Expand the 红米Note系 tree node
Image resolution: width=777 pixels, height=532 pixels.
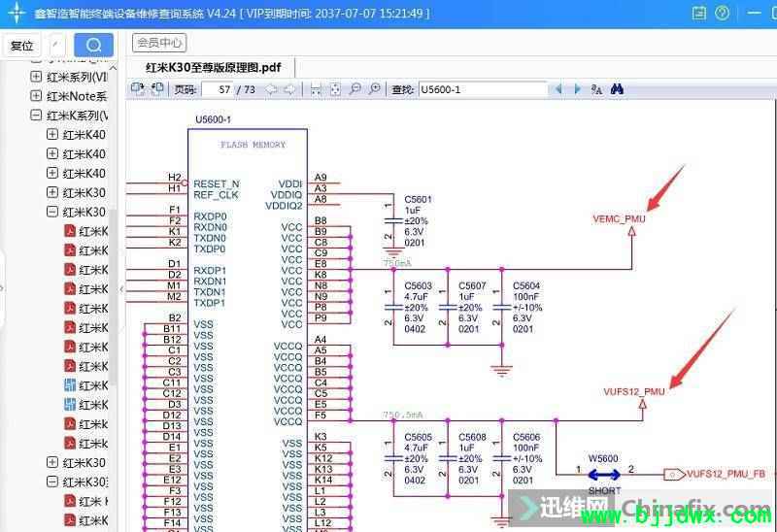coord(36,95)
